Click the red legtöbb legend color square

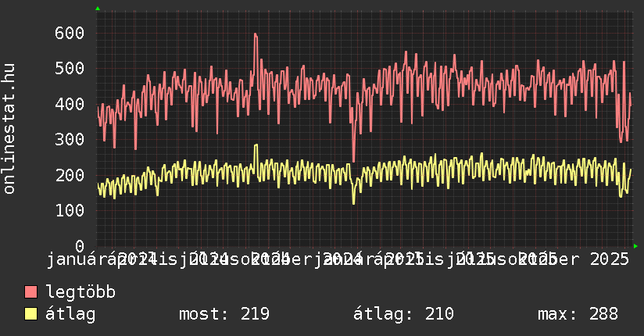[x=31, y=293]
